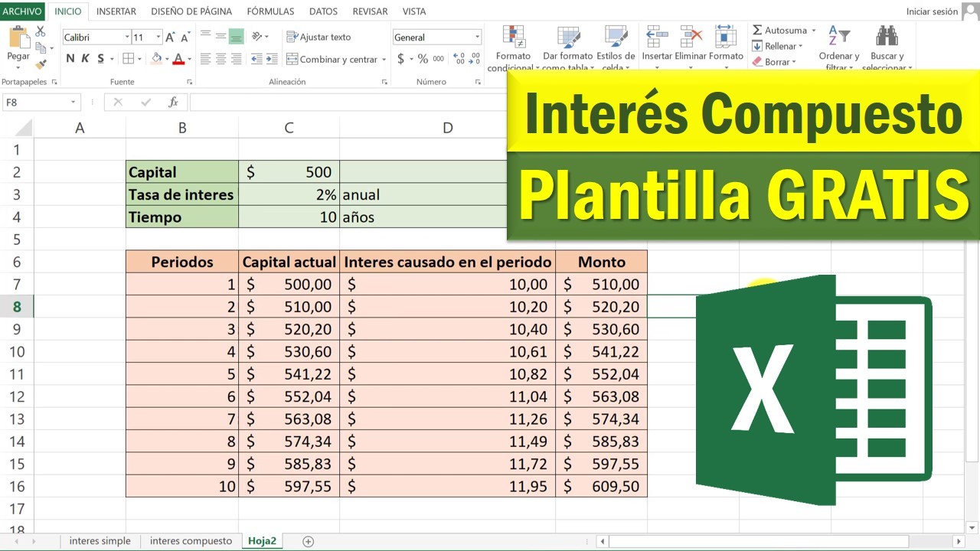This screenshot has height=551, width=980.
Task: Open the Calibri font name dropdown
Action: (127, 37)
